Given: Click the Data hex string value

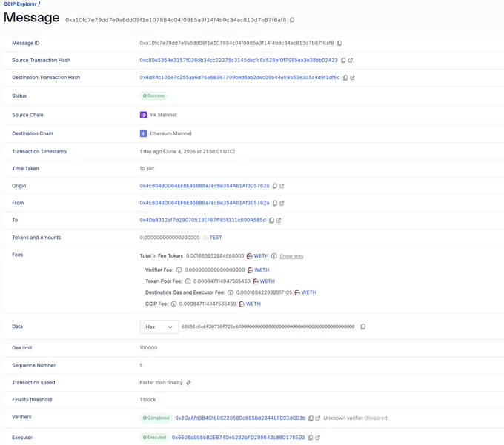Looking at the screenshot, I should pyautogui.click(x=268, y=327).
